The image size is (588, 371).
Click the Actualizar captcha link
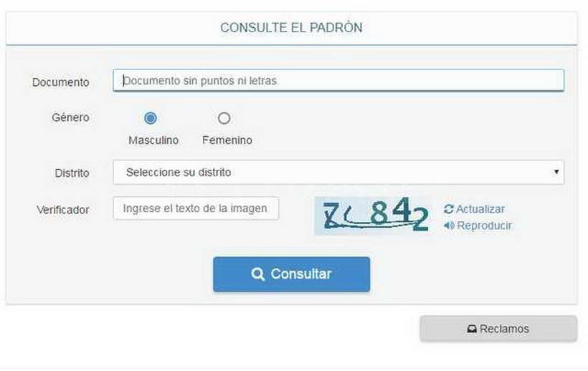475,209
